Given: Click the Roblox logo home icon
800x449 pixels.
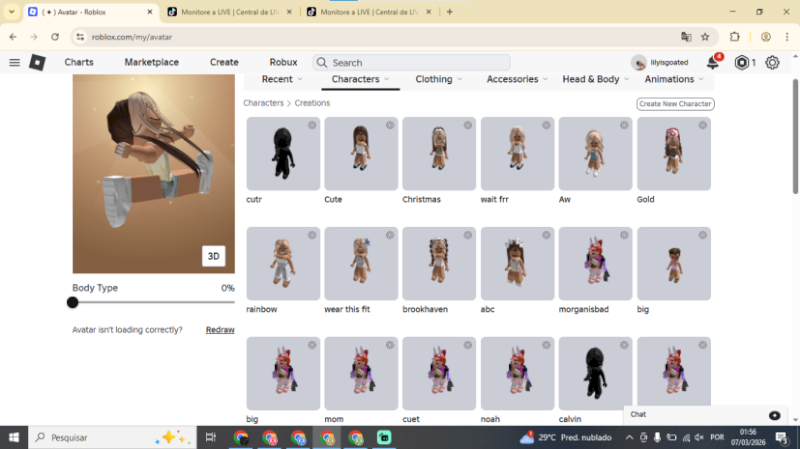Looking at the screenshot, I should tap(37, 62).
